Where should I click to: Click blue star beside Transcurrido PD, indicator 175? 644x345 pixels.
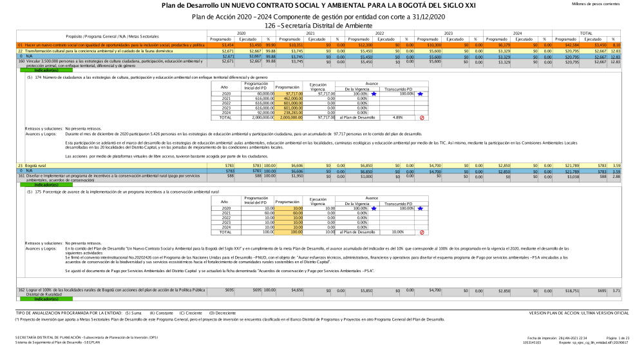[x=420, y=208]
